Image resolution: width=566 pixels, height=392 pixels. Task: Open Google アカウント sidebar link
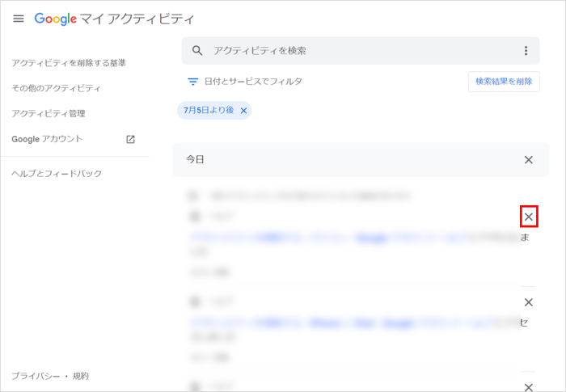[x=47, y=139]
